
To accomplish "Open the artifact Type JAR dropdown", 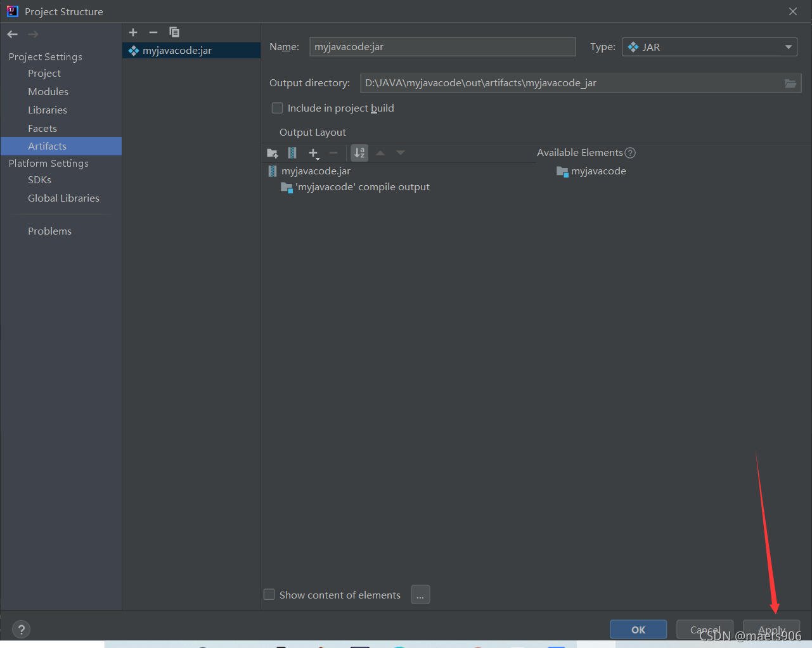I will [x=710, y=47].
